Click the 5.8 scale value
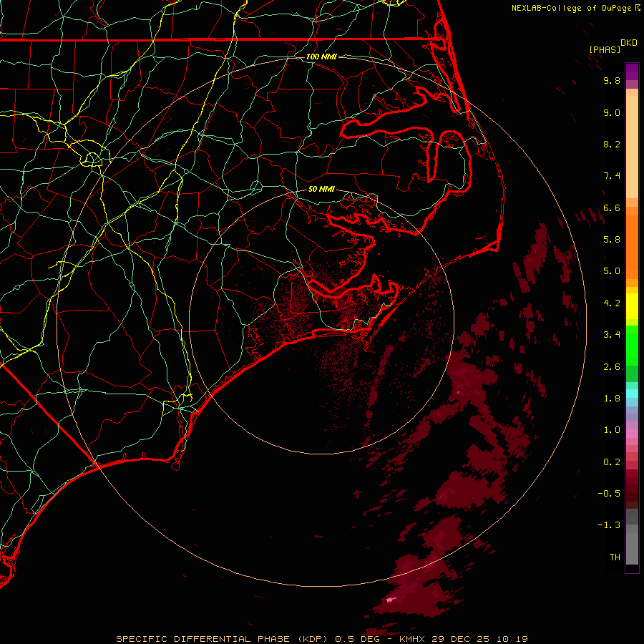 [612, 240]
